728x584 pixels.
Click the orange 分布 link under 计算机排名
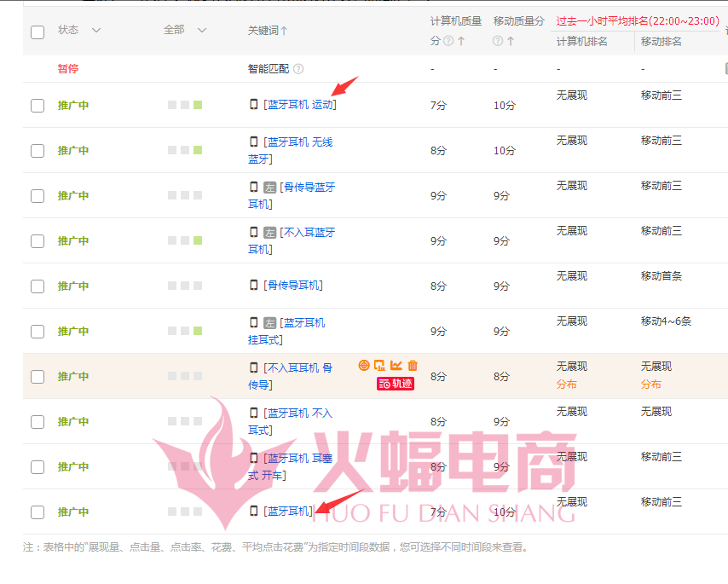567,385
